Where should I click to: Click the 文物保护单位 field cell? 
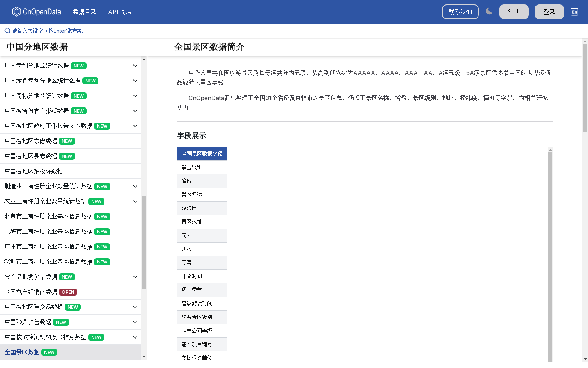tap(202, 357)
